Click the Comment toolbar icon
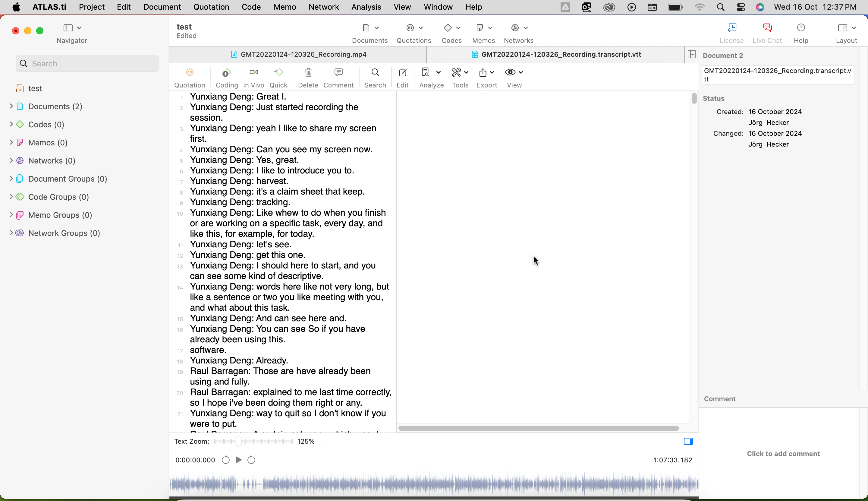868x501 pixels. pyautogui.click(x=338, y=73)
